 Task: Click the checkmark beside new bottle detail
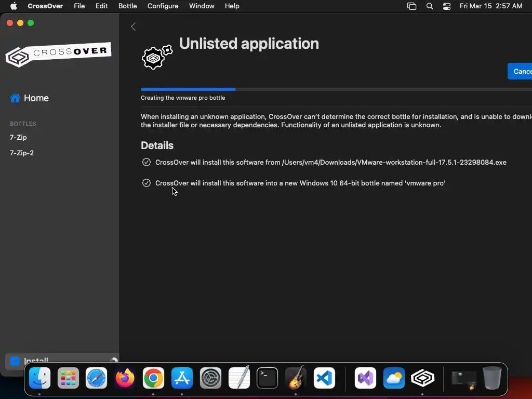click(146, 183)
